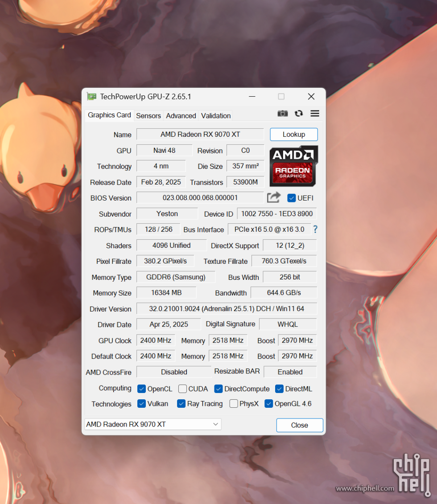The width and height of the screenshot is (437, 504).
Task: Click the AMD Radeon Graphics logo
Action: tap(293, 166)
